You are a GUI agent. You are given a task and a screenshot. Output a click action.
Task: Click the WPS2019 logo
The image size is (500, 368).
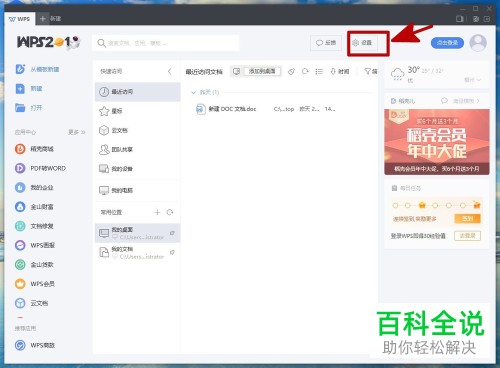(x=49, y=43)
